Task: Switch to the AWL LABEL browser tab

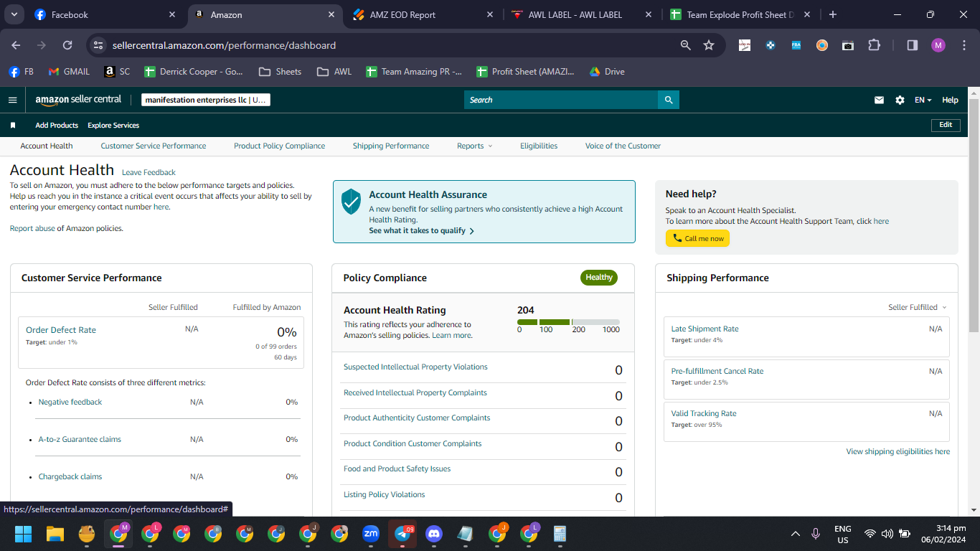Action: 582,14
